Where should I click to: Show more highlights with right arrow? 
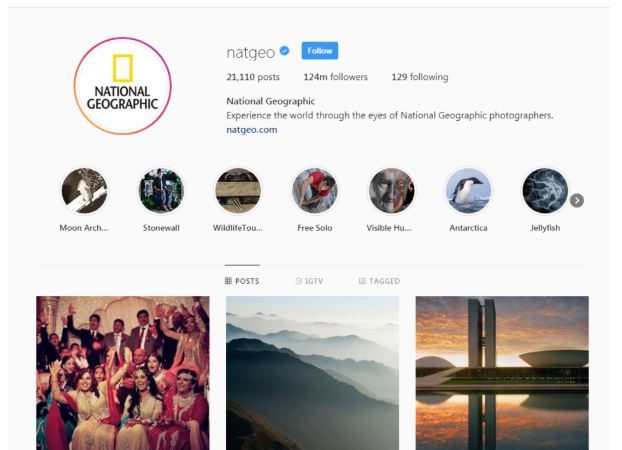577,200
